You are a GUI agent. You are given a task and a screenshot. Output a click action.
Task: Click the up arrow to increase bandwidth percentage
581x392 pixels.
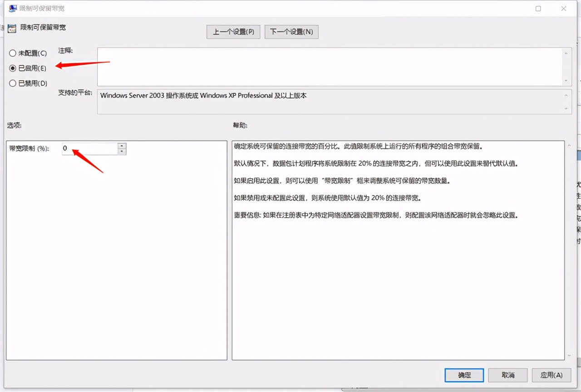coord(122,146)
